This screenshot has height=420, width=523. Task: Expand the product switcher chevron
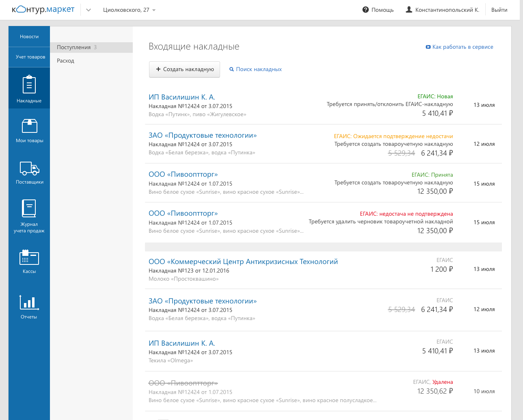pyautogui.click(x=89, y=10)
